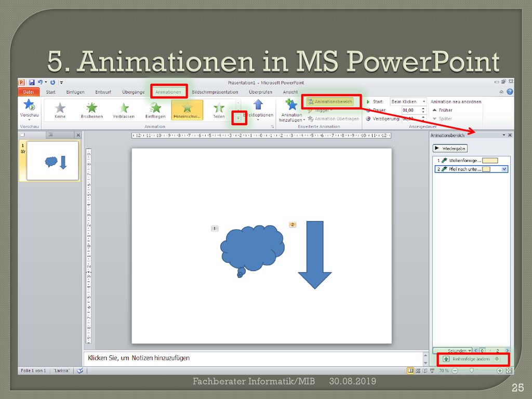The image size is (532, 399).
Task: Open the Entwurf ribbon tab
Action: [103, 92]
